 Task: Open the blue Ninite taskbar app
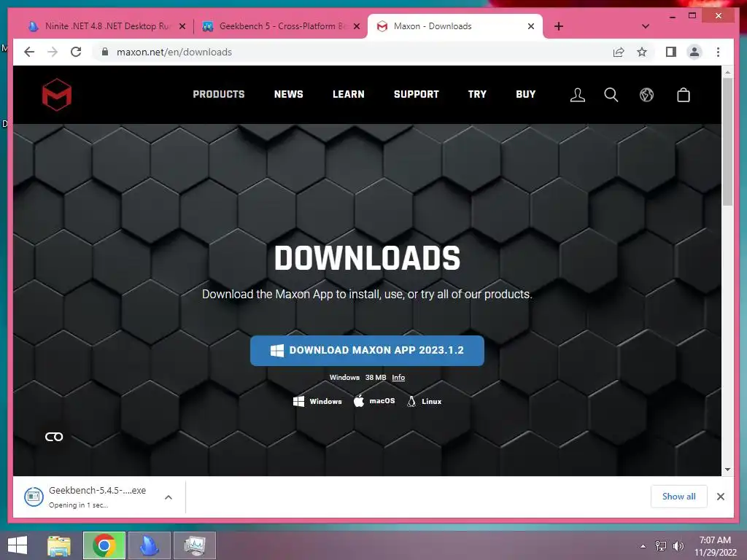(x=149, y=545)
